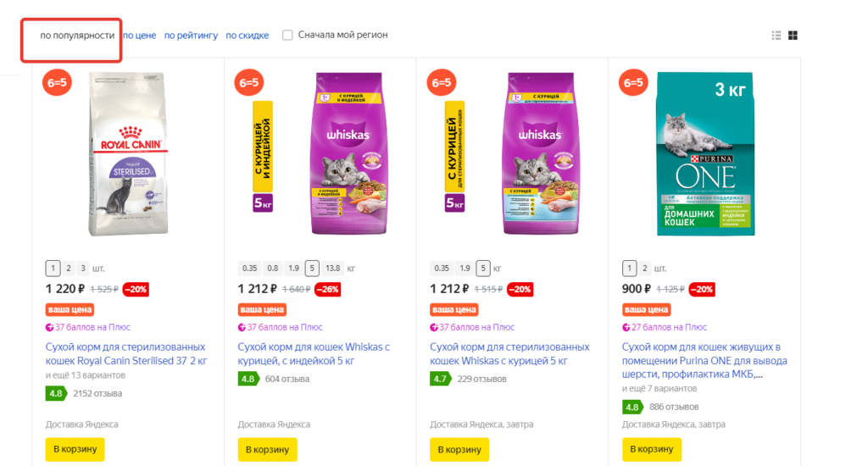Screen dimensions: 868x466
Task: Click the 6=5 badge on Royal Canin
Action: point(58,83)
